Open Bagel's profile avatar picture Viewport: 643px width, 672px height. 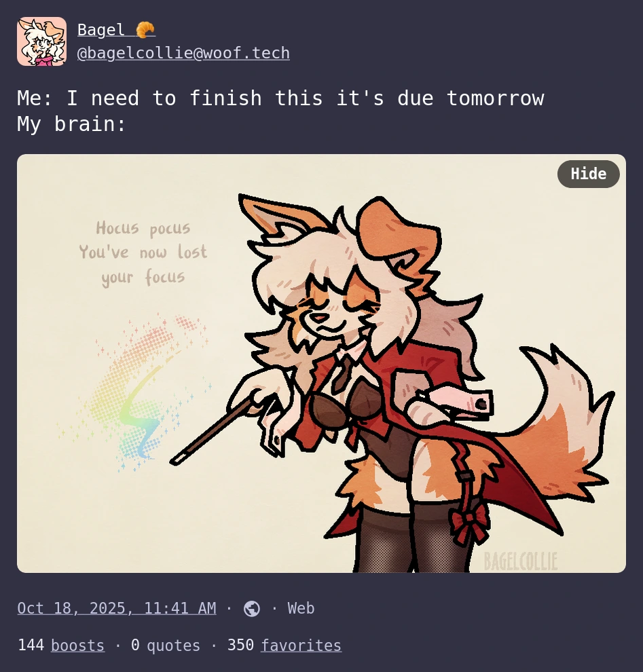pyautogui.click(x=41, y=41)
